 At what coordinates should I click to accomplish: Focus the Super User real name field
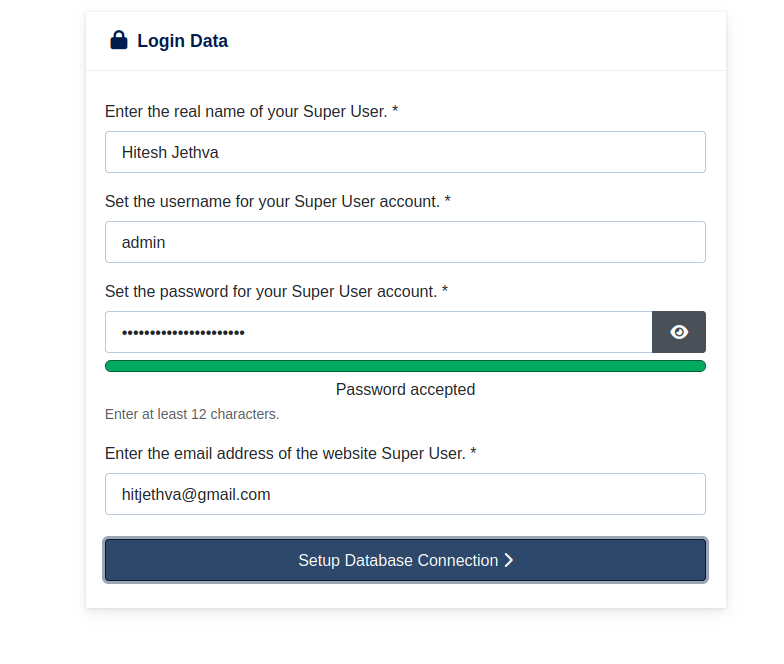pos(405,152)
